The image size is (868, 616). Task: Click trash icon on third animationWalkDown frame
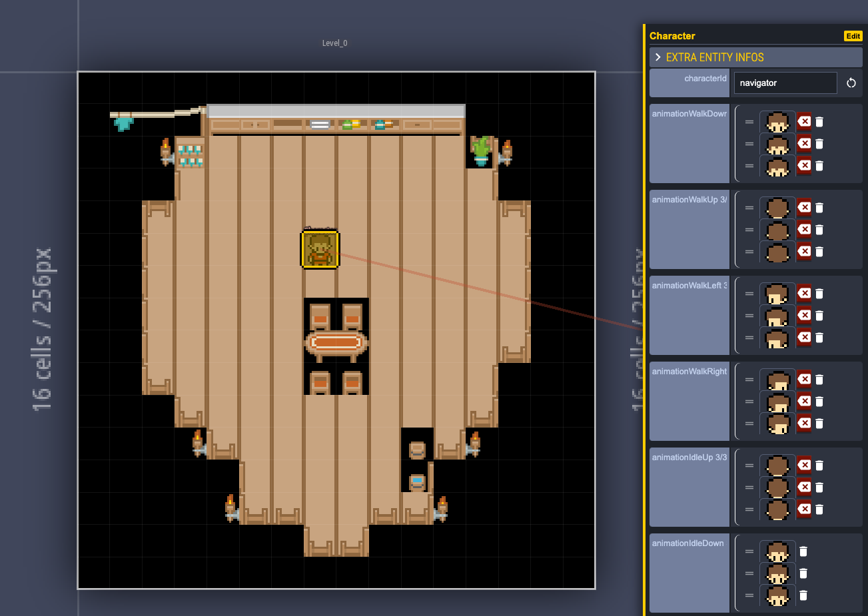pos(819,166)
